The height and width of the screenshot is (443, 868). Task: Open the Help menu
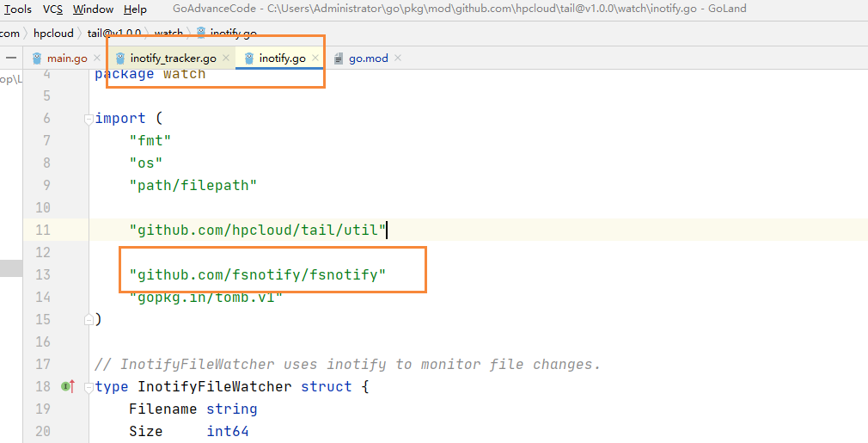point(135,9)
